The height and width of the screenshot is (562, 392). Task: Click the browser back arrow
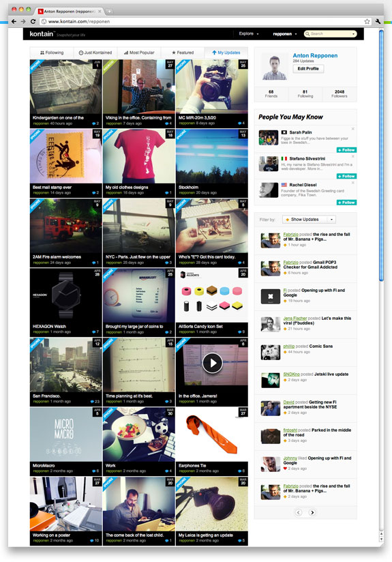14,22
